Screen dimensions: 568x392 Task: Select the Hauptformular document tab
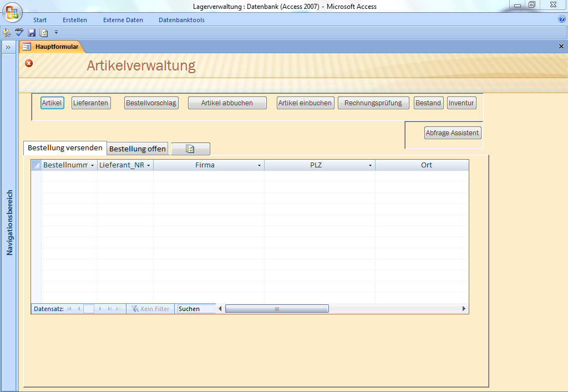(x=52, y=47)
